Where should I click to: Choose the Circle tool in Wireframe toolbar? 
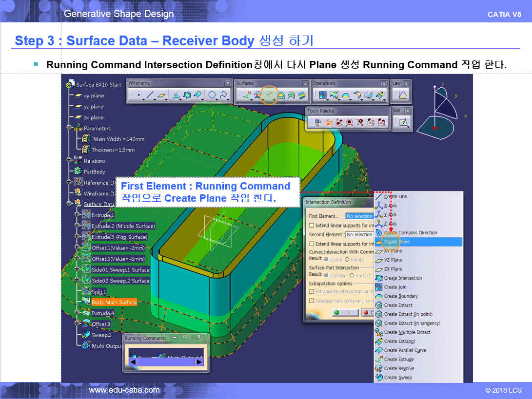(212, 96)
